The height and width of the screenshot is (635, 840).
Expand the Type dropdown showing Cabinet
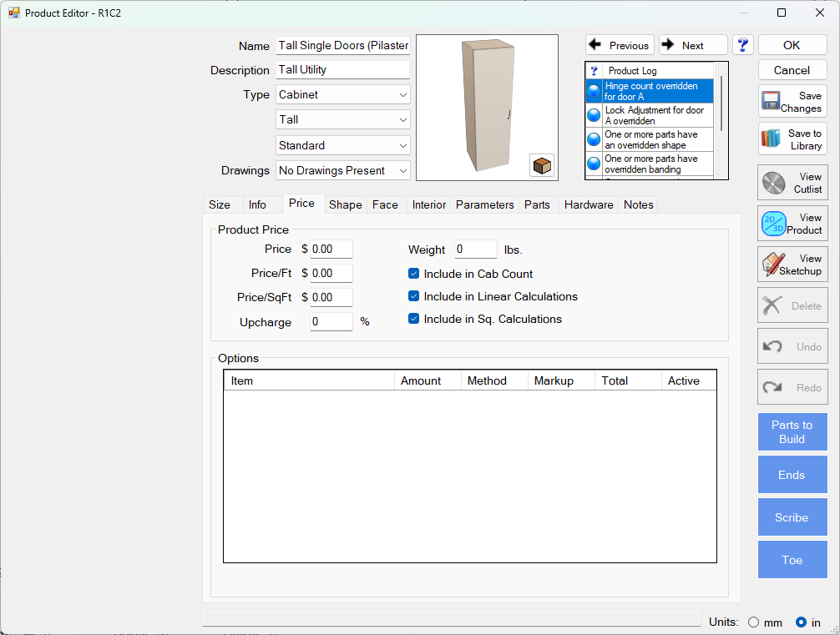(x=343, y=95)
